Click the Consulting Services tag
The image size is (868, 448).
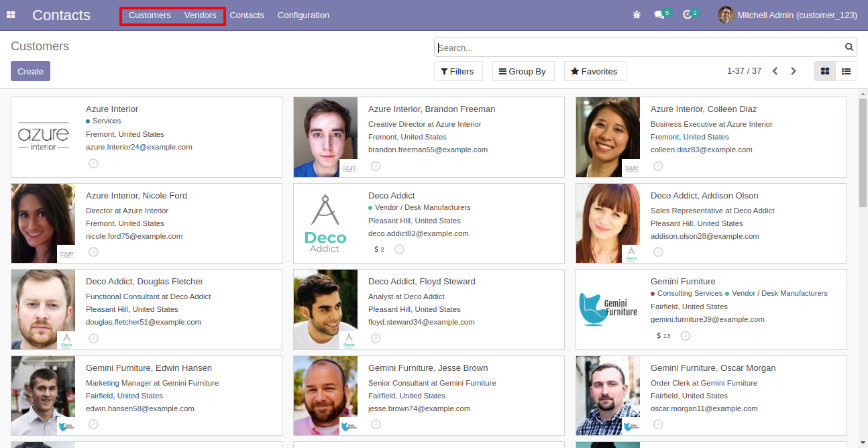[686, 293]
